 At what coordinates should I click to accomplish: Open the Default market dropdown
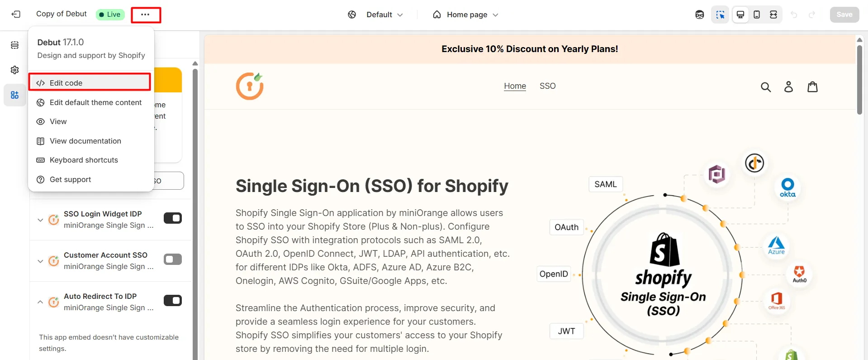point(384,14)
